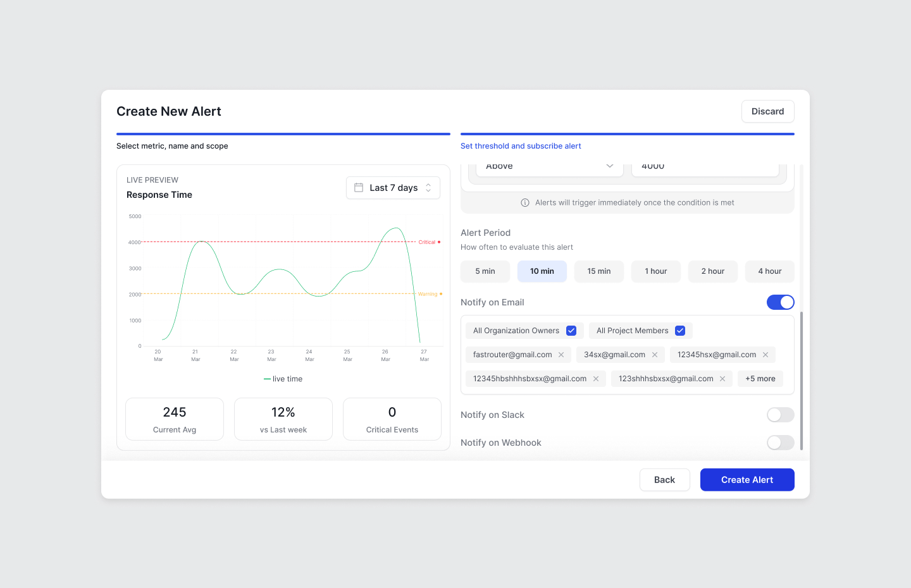Viewport: 911px width, 588px height.
Task: Uncheck All Project Members checkbox
Action: point(680,331)
